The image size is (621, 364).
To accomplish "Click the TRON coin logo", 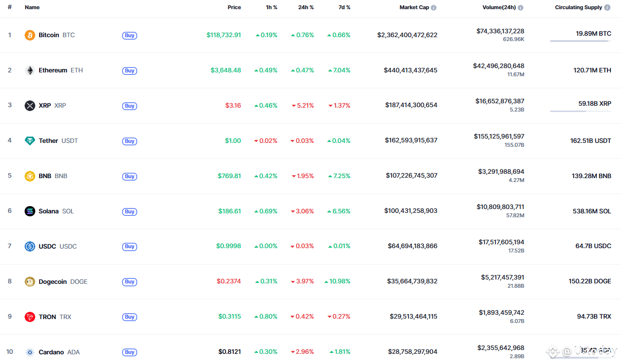I will pyautogui.click(x=29, y=317).
